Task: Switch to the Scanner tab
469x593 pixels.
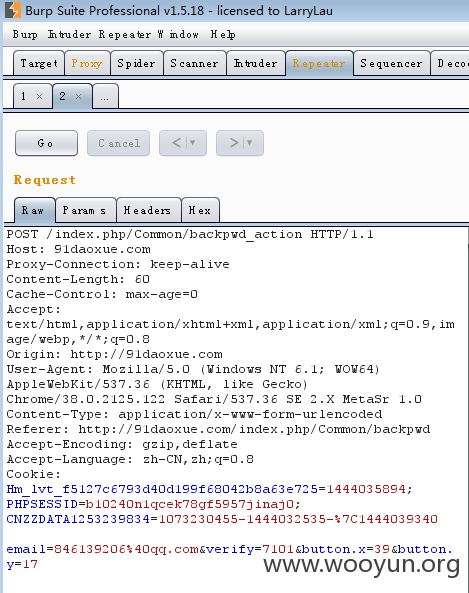Action: (x=194, y=63)
